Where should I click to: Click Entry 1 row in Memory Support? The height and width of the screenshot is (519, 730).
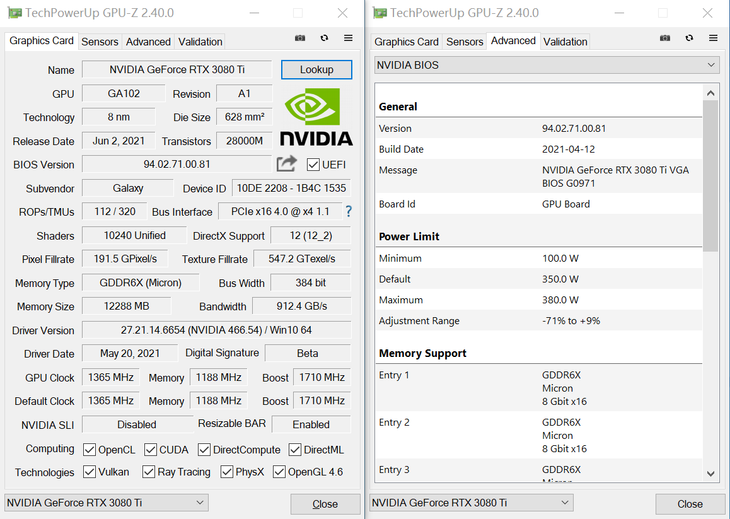[539, 388]
